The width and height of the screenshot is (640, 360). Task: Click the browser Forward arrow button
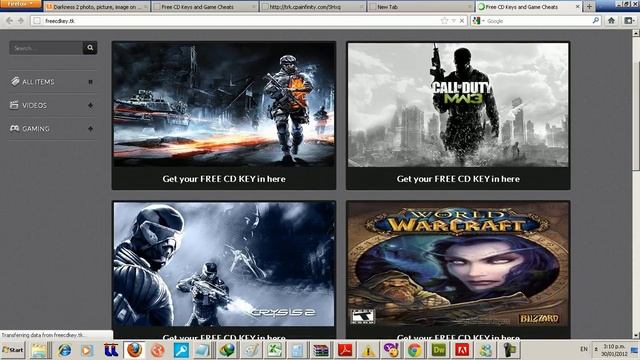[20, 20]
